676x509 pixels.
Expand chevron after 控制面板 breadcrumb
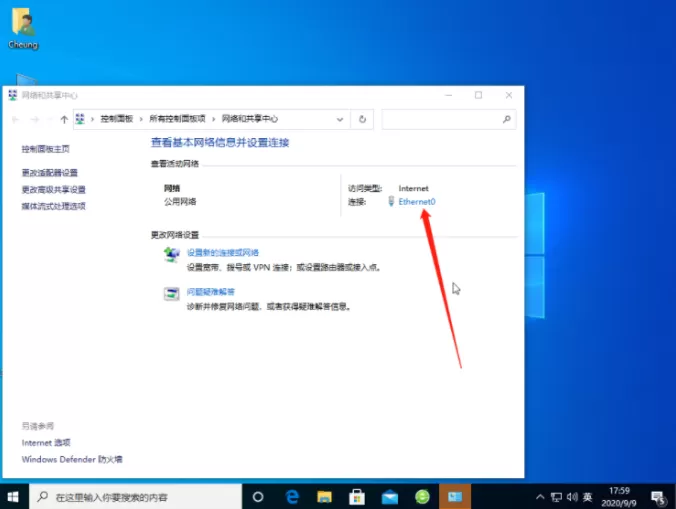point(141,119)
